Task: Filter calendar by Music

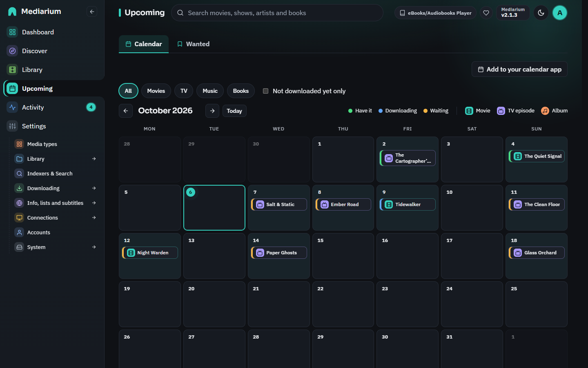Action: (x=210, y=91)
